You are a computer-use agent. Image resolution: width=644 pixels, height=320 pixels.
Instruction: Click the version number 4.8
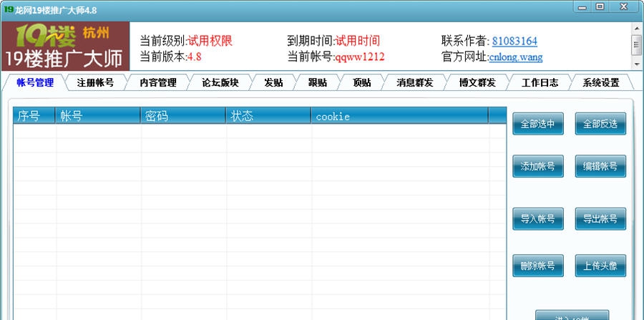point(194,57)
